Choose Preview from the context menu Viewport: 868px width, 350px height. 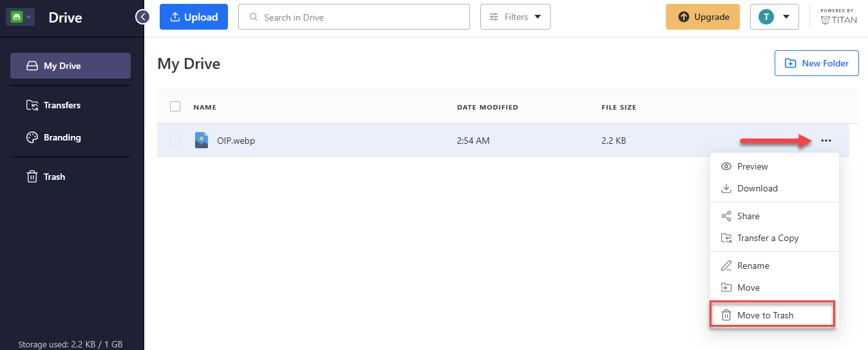click(x=775, y=166)
